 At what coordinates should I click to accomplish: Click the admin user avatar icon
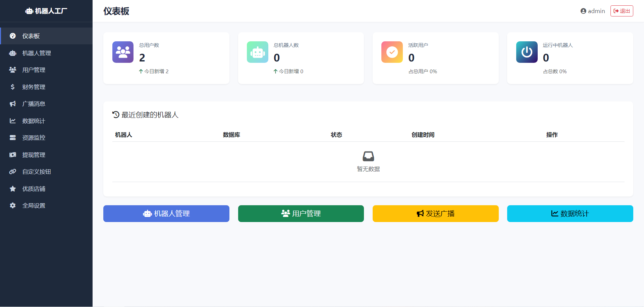583,11
